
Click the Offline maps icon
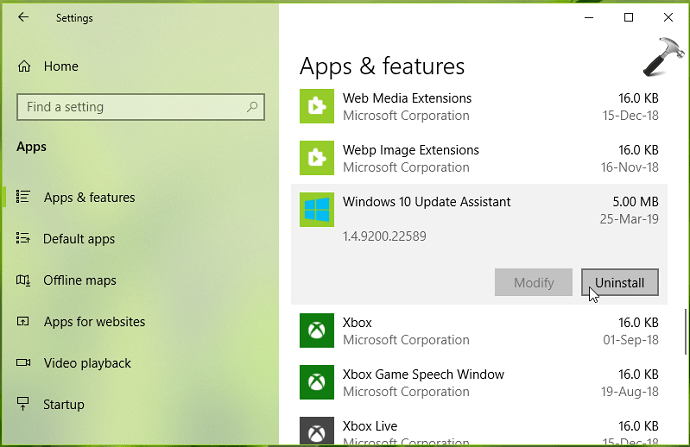click(x=23, y=280)
